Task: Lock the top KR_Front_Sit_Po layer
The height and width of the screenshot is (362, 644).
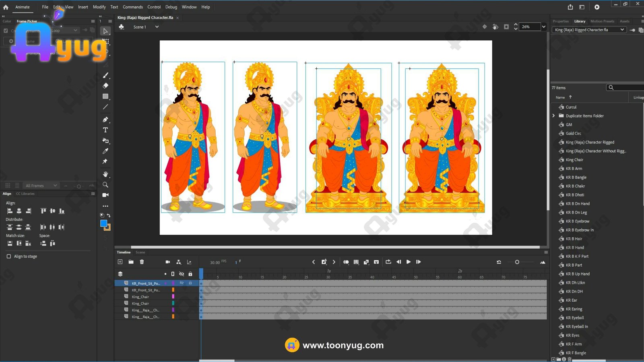Action: click(x=190, y=283)
